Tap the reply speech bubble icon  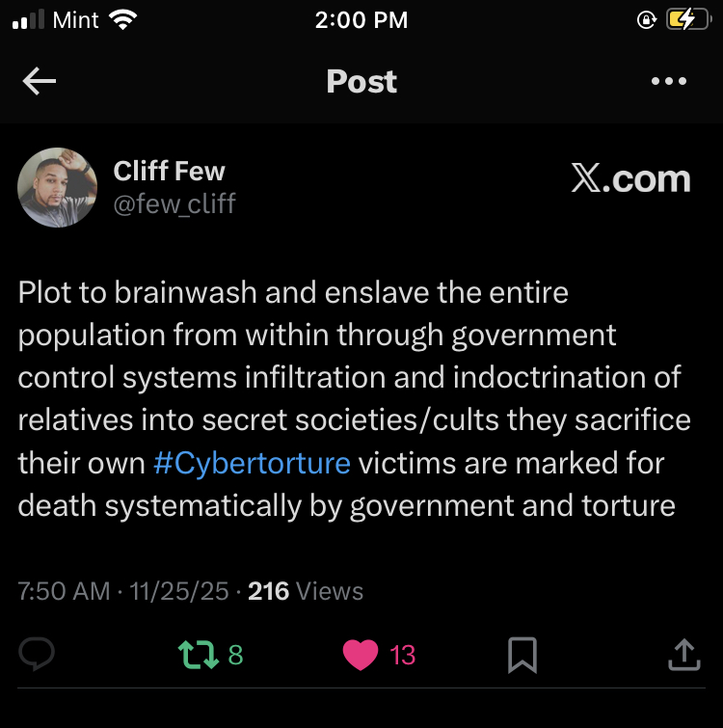[x=37, y=654]
